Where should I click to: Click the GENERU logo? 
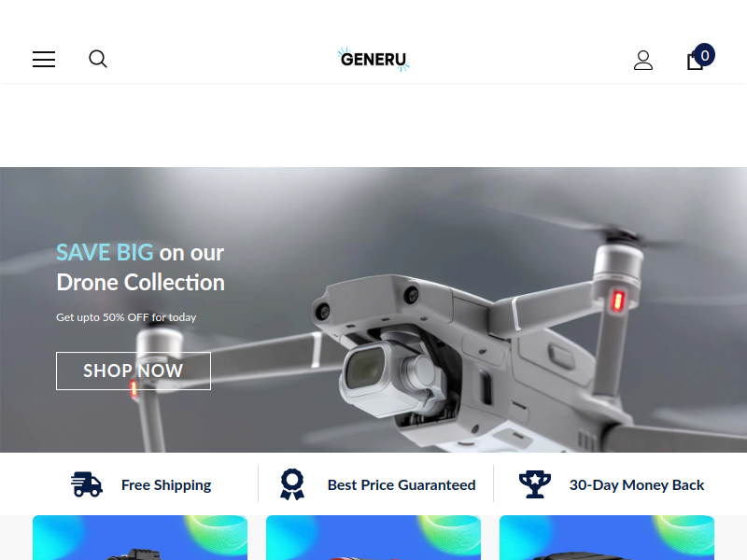pyautogui.click(x=373, y=60)
